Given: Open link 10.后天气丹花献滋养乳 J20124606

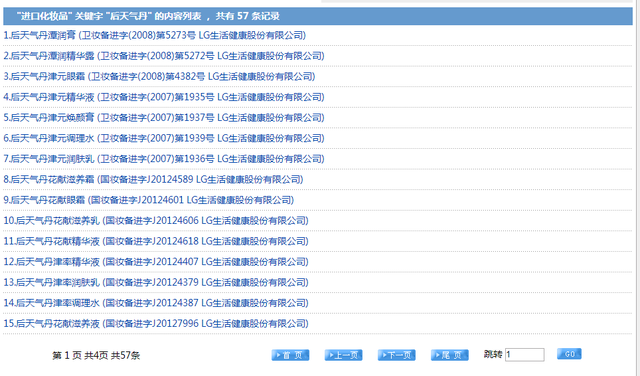Looking at the screenshot, I should [x=156, y=220].
